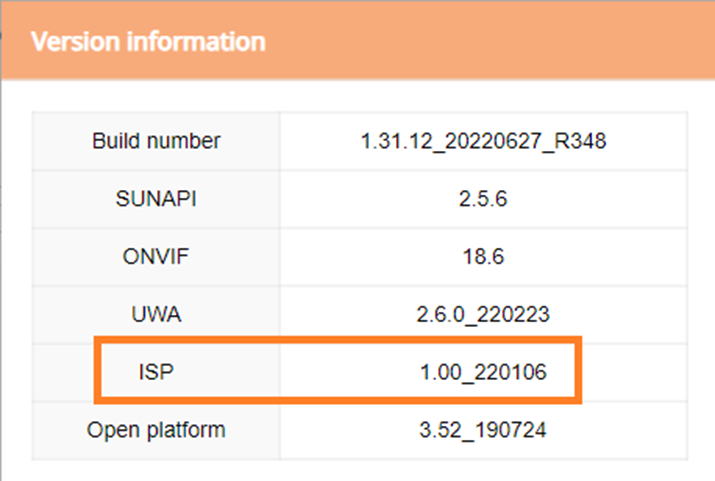Click the ONVIF version 18.6

(x=483, y=257)
